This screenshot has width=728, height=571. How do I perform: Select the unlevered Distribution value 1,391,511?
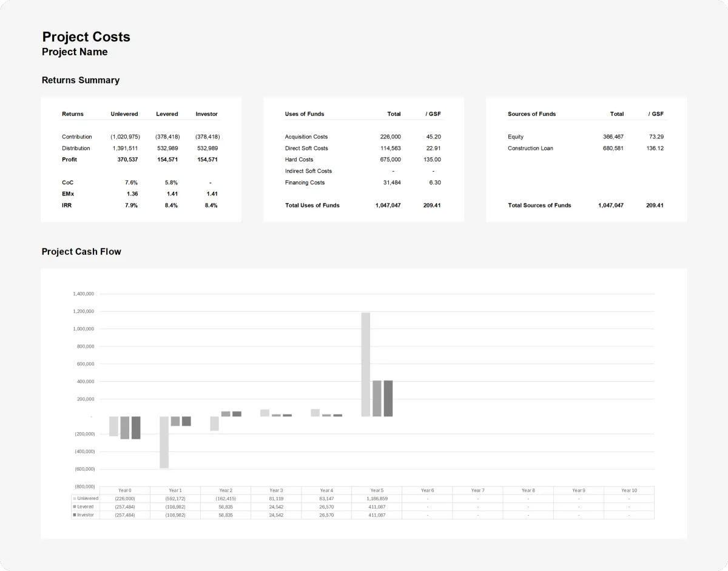coord(126,148)
